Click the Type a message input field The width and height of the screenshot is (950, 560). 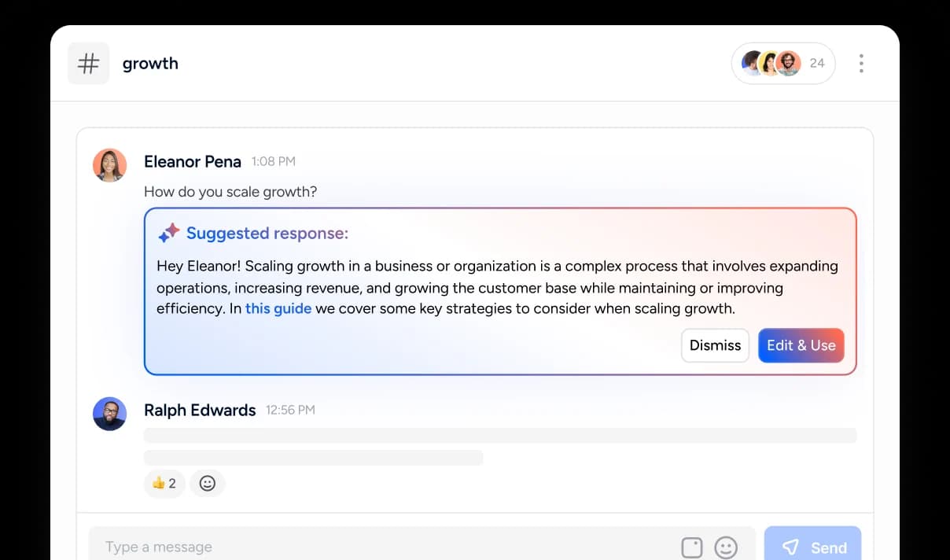315,546
